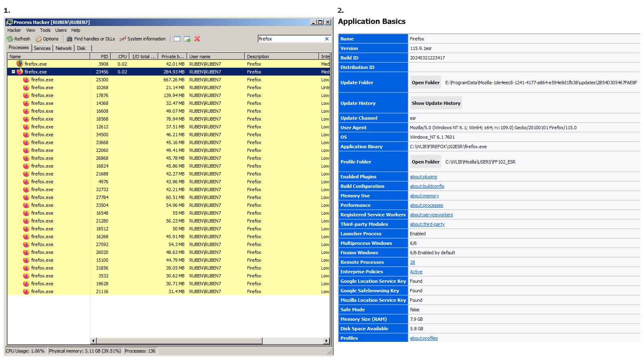
Task: Click Open Folder for Update Folder
Action: (425, 83)
